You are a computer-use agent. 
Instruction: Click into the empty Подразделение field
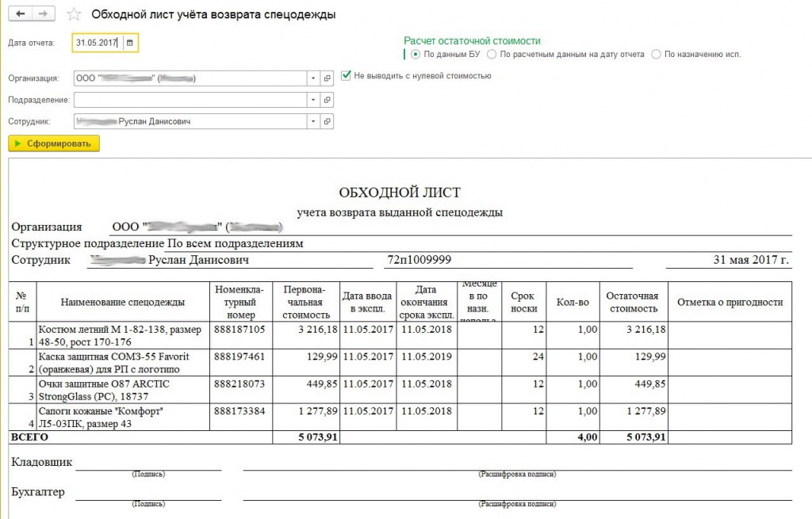190,100
